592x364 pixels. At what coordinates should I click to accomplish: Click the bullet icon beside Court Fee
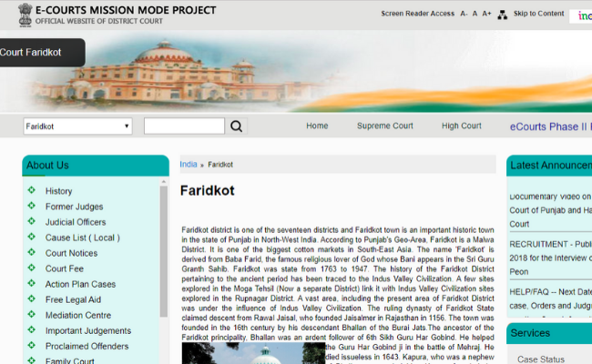32,268
